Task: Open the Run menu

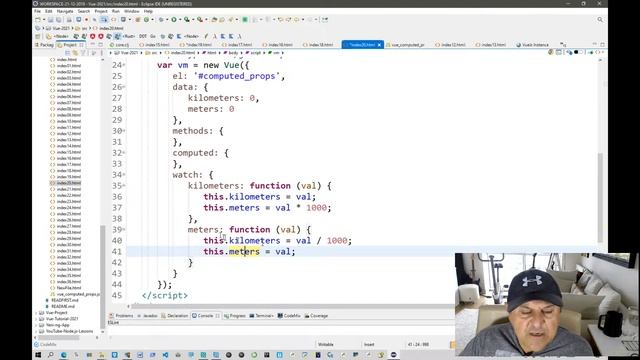Action: (x=116, y=11)
